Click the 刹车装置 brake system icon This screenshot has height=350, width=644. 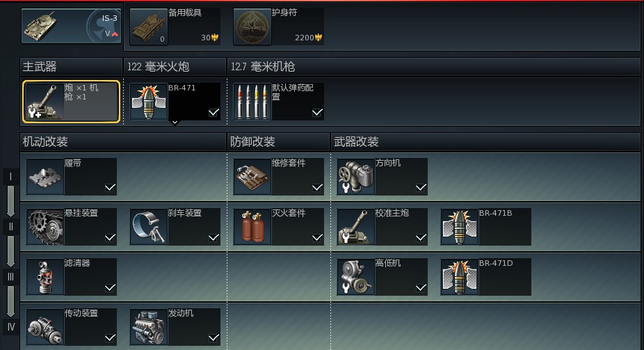149,227
